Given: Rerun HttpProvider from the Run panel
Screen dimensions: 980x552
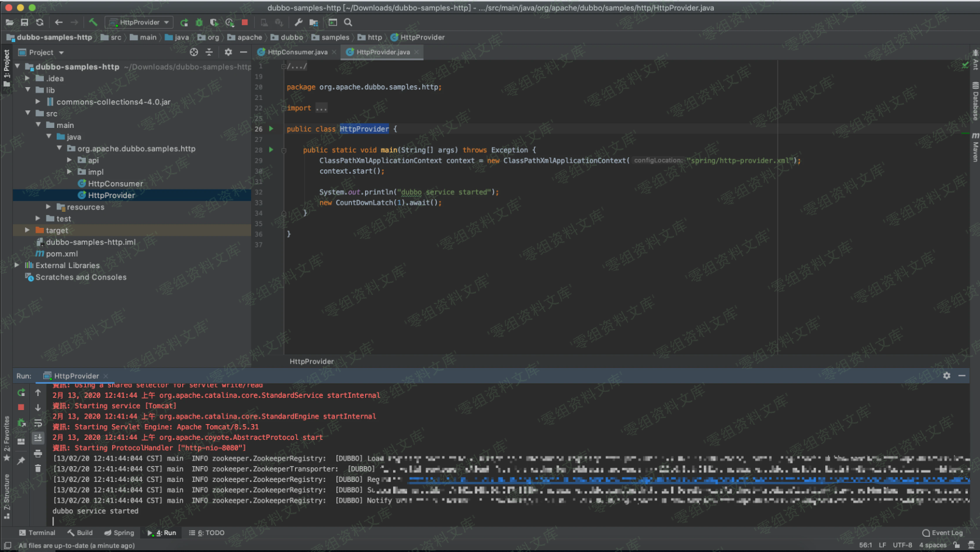Looking at the screenshot, I should (21, 392).
